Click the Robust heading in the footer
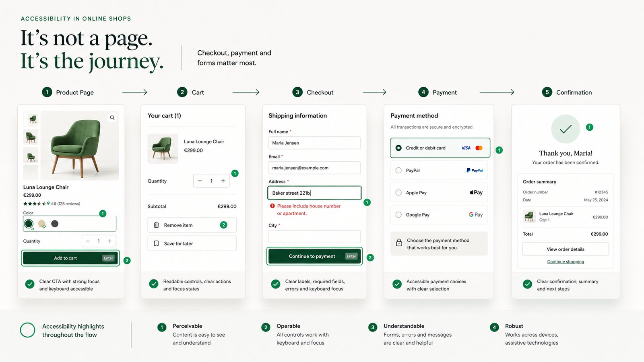644x362 pixels. 514,326
